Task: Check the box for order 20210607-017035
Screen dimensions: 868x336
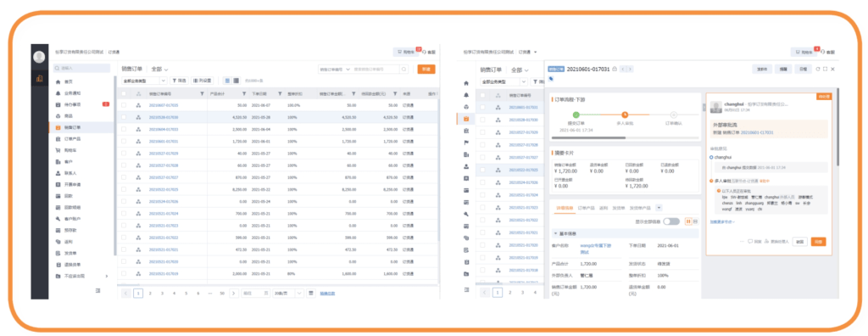Action: tap(124, 105)
